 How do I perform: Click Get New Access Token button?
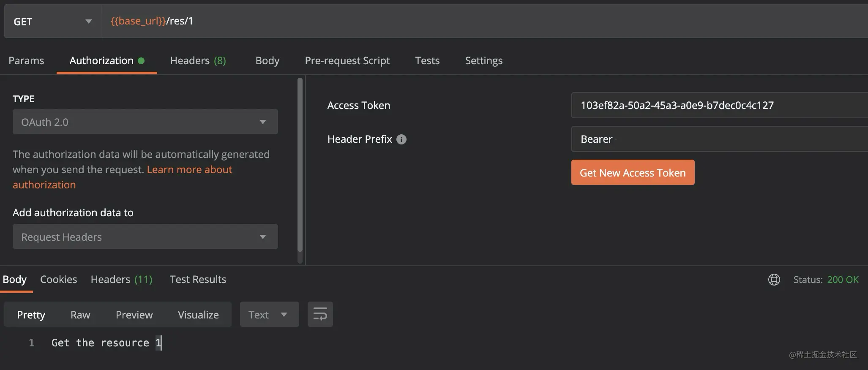click(633, 172)
